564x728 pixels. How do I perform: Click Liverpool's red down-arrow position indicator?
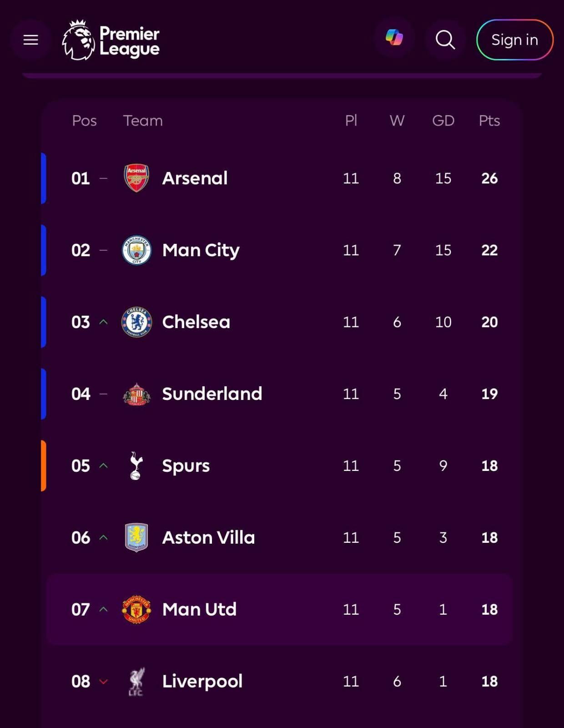[103, 681]
